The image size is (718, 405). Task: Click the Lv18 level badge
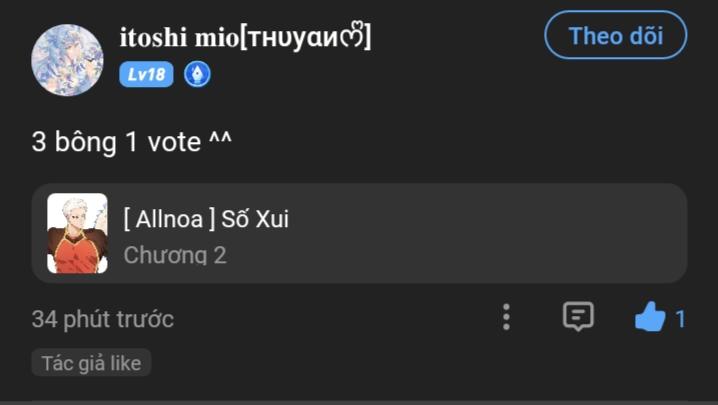tap(146, 75)
